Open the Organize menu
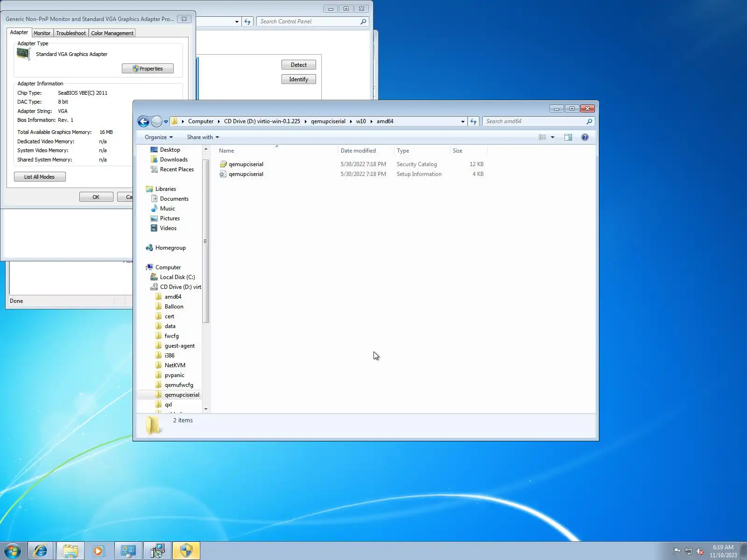The width and height of the screenshot is (747, 560). pos(159,137)
